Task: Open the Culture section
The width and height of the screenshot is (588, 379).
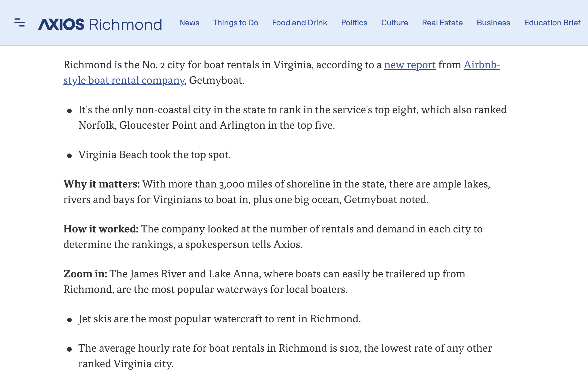Action: (x=394, y=23)
